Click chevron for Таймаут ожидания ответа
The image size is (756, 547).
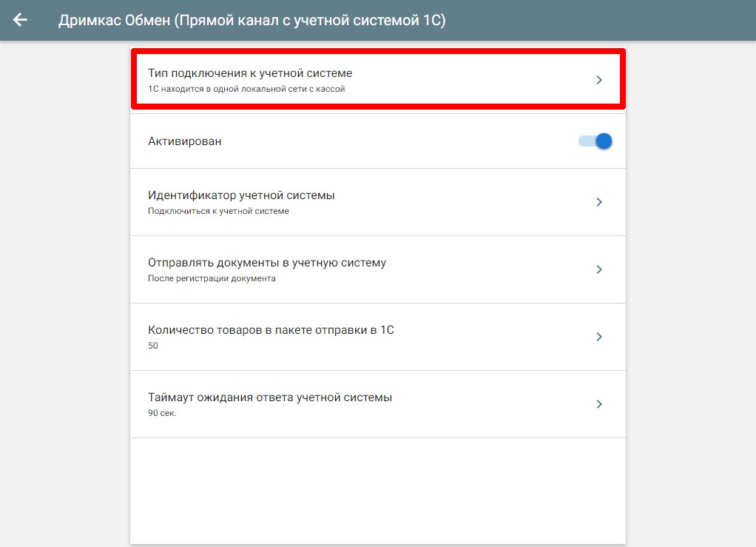(x=599, y=404)
